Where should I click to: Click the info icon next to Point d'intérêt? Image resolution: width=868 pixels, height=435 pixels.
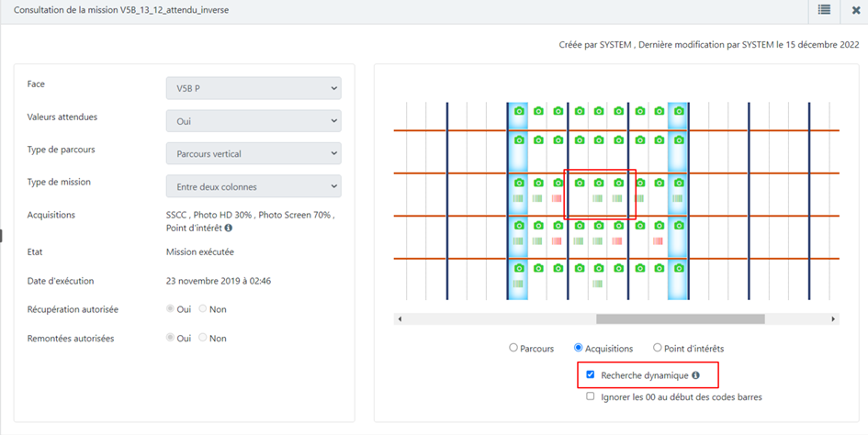click(x=228, y=228)
